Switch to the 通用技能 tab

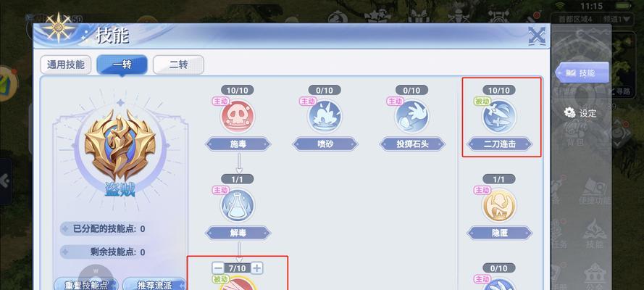66,65
